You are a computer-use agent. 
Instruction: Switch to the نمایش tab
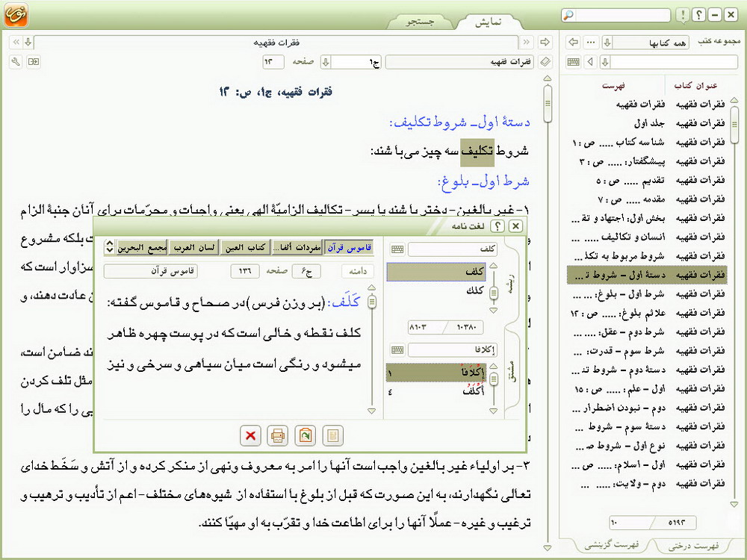(x=489, y=22)
